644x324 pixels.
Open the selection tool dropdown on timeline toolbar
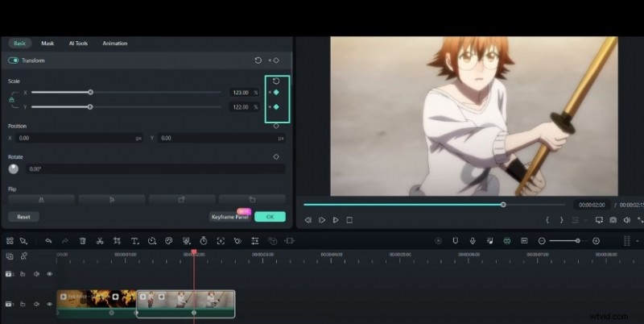coord(24,241)
